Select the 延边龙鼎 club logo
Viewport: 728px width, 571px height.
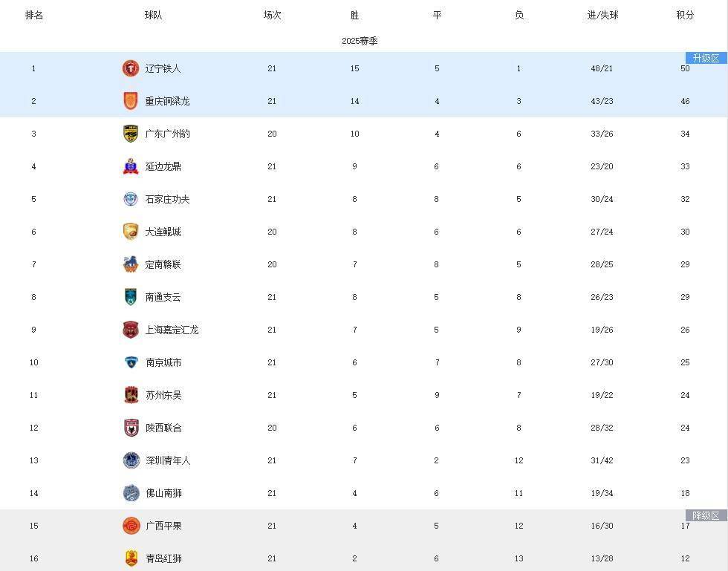click(131, 166)
